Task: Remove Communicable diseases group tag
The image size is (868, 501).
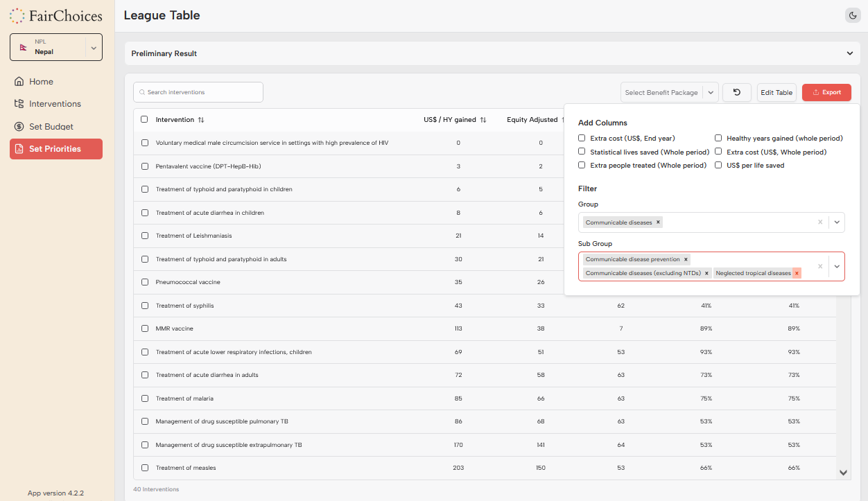Action: point(659,222)
